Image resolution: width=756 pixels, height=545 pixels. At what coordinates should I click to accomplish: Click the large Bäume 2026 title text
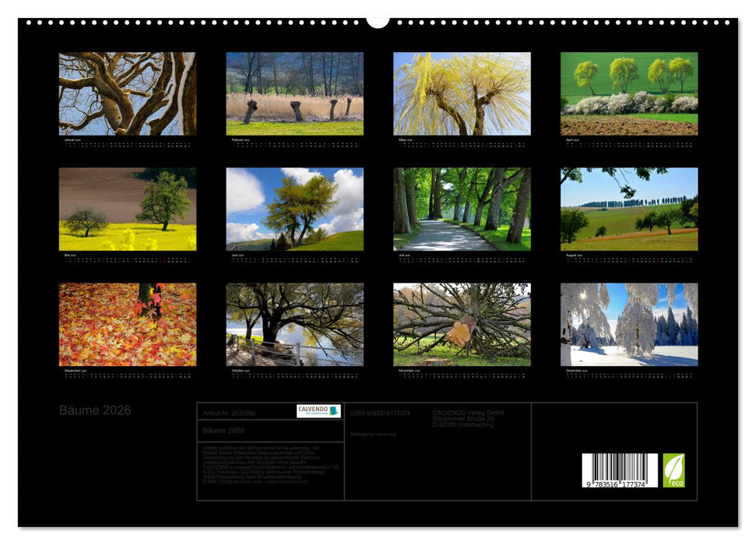tap(95, 410)
